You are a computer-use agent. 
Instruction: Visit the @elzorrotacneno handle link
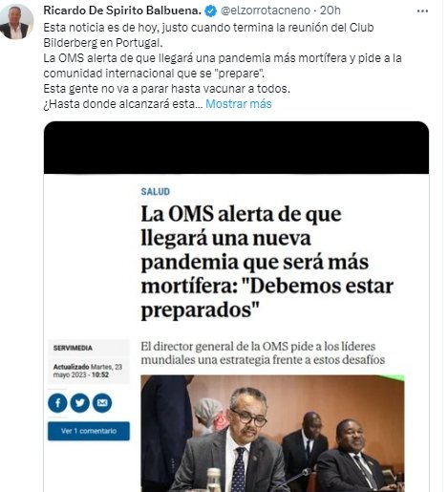point(266,11)
